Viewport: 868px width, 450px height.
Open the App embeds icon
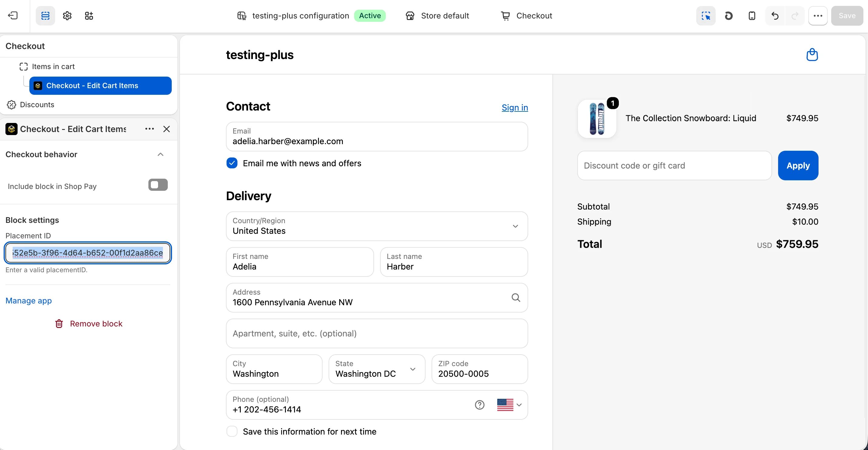[x=89, y=15]
